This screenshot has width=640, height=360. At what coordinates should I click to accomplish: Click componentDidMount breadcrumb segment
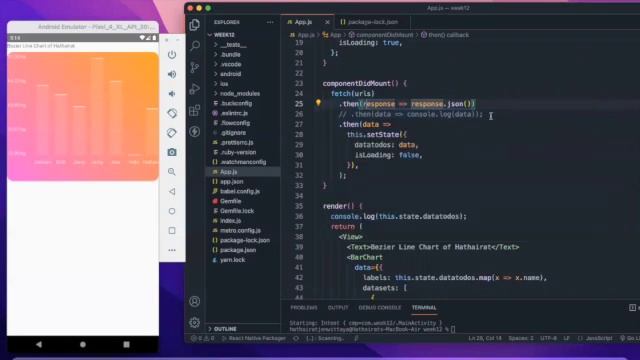pos(381,35)
